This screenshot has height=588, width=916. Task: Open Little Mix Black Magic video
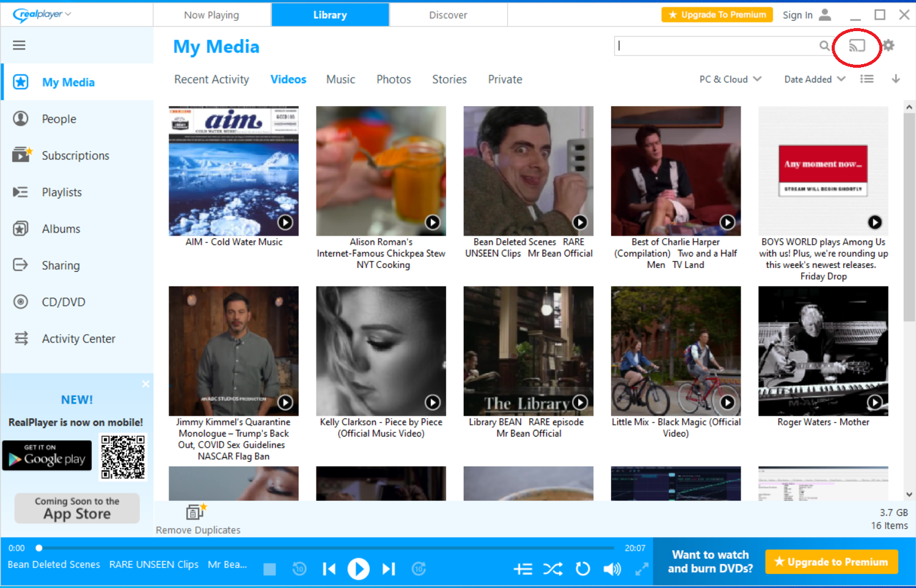coord(676,351)
